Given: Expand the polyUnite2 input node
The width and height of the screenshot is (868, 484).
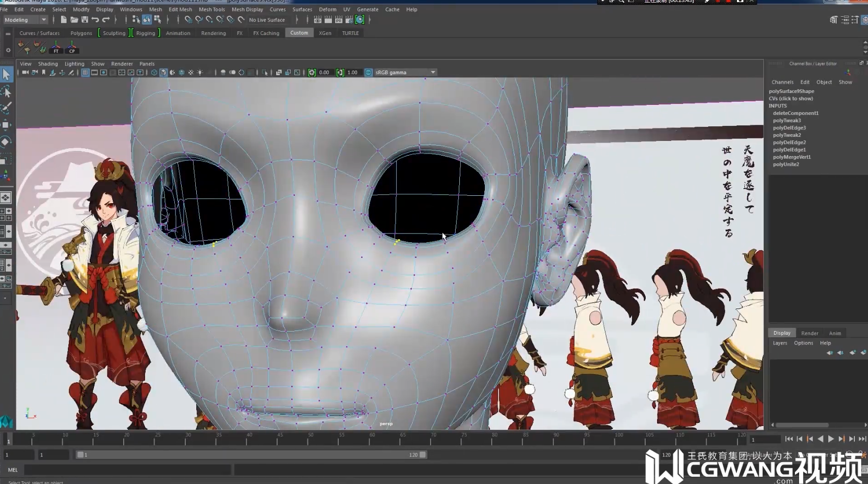Looking at the screenshot, I should click(x=786, y=164).
